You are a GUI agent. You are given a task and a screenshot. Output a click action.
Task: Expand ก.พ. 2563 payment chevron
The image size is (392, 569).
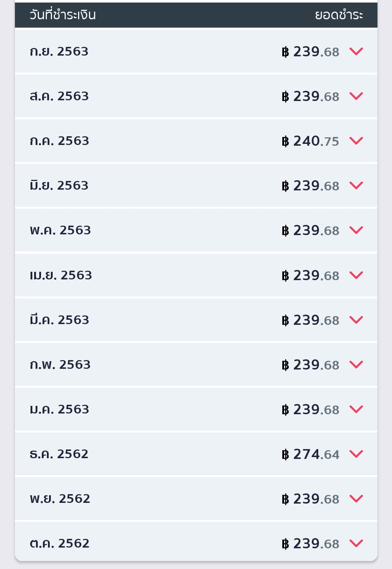(356, 364)
